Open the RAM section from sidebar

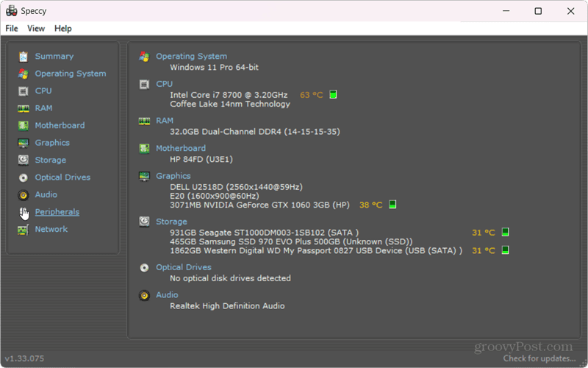43,108
